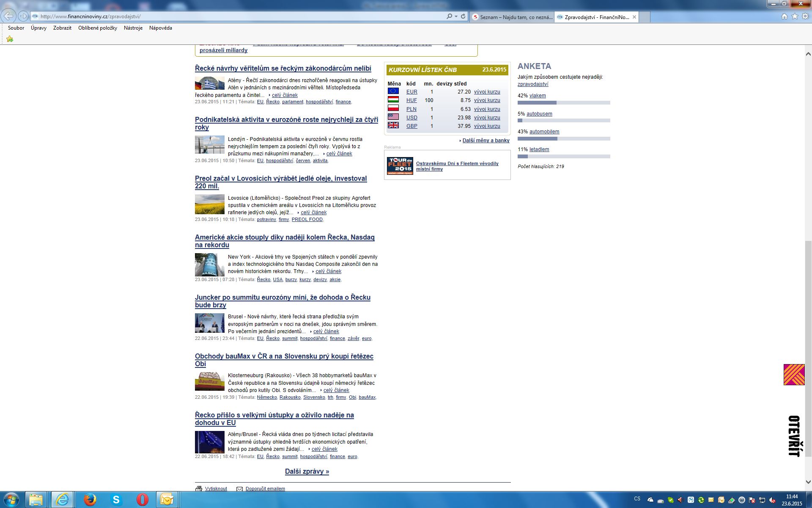
Task: Click 'celý článek' for the Londýn article
Action: 339,154
